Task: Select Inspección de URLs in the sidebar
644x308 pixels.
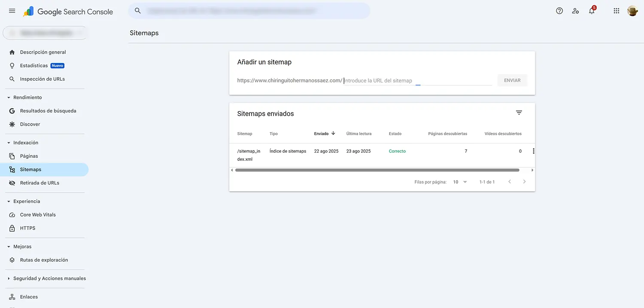Action: 42,79
